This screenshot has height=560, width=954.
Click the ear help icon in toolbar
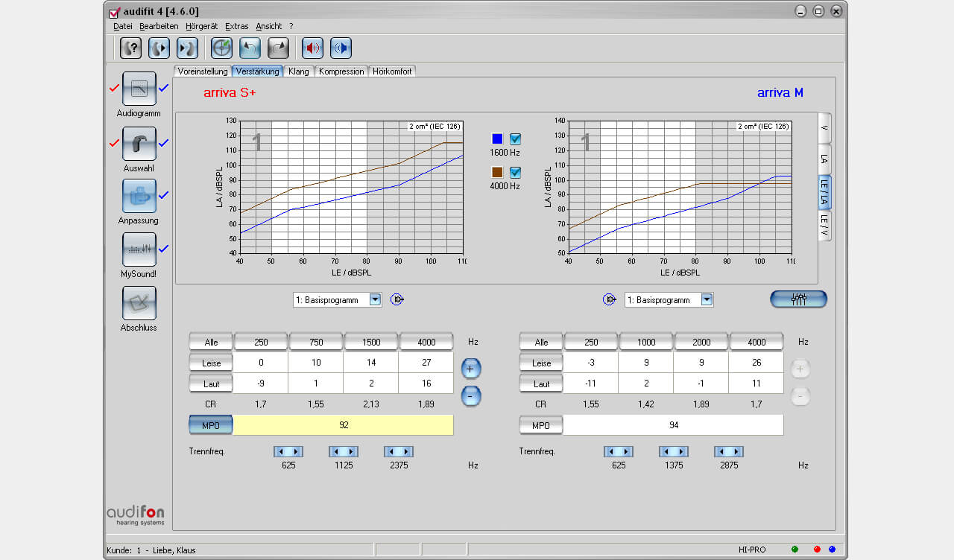[x=131, y=48]
